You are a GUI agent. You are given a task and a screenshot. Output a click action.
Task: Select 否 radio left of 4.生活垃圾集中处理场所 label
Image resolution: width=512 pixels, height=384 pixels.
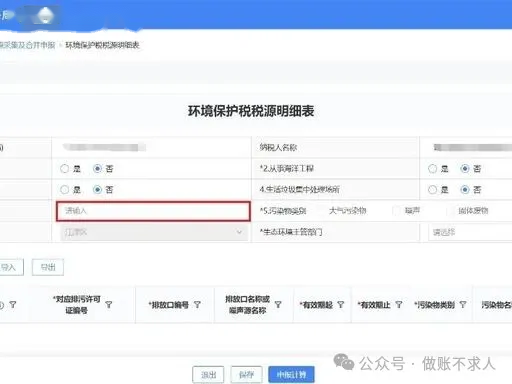click(97, 190)
